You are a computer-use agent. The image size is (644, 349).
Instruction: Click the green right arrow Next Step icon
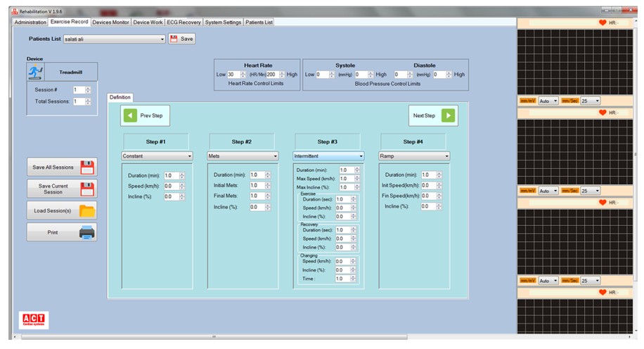click(448, 115)
